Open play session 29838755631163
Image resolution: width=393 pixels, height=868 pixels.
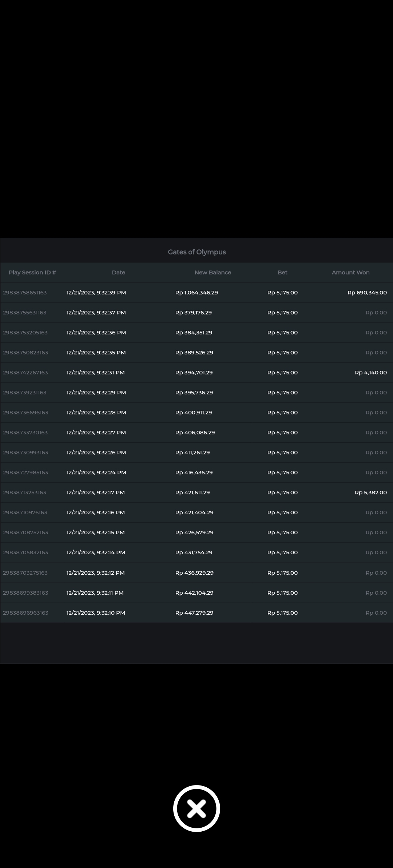[x=25, y=313]
